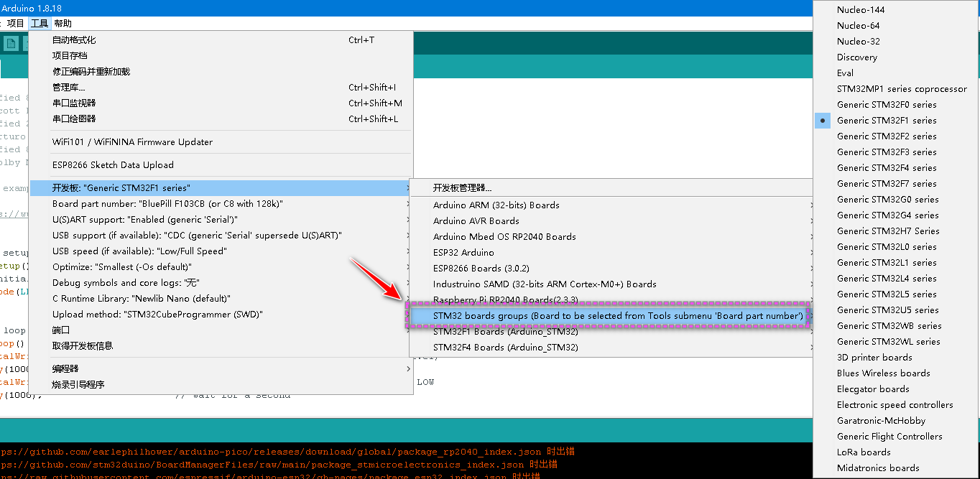980x479 pixels.
Task: Expand the 端口 (Port) submenu
Action: tap(58, 329)
